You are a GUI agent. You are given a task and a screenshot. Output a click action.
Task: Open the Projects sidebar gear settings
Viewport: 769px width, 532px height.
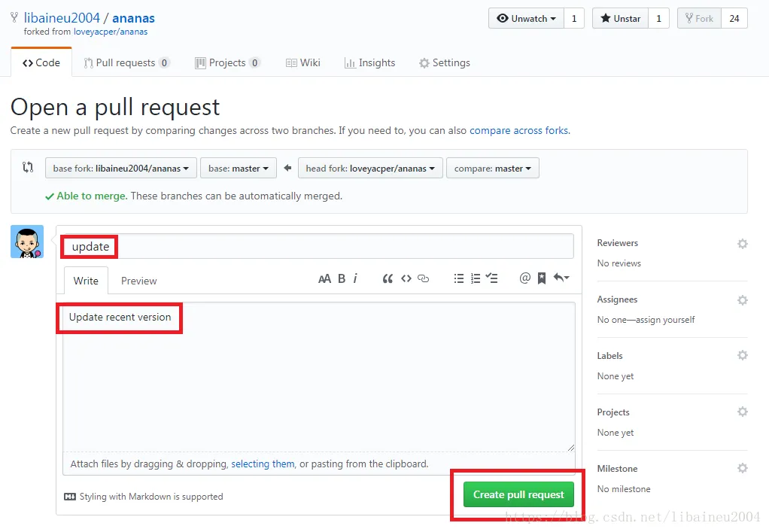tap(743, 412)
